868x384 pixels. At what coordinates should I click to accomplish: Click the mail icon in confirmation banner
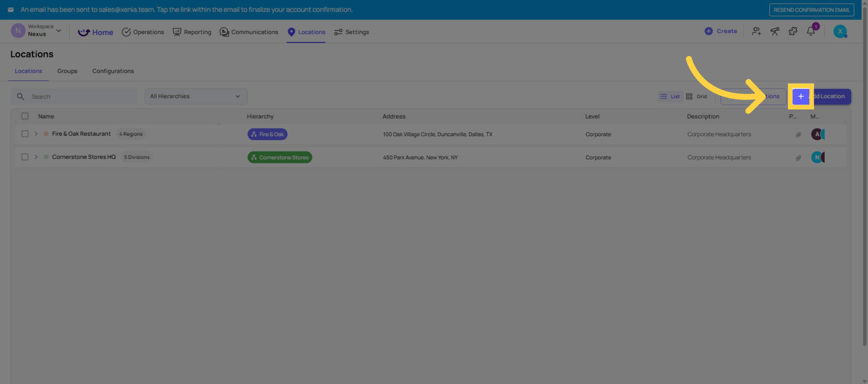11,9
